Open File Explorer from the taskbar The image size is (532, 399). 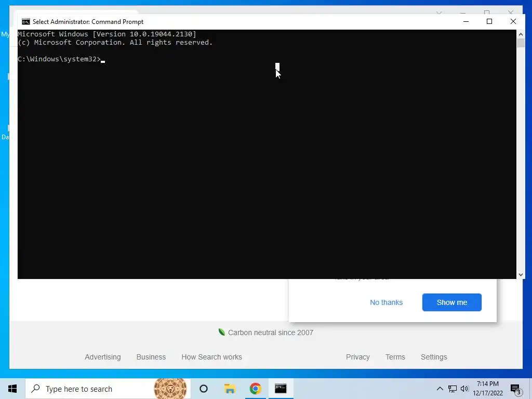pos(230,389)
